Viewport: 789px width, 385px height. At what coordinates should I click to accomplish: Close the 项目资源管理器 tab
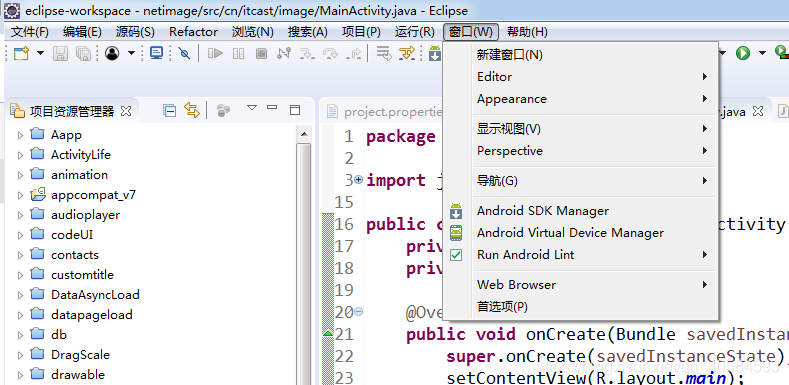(x=126, y=111)
